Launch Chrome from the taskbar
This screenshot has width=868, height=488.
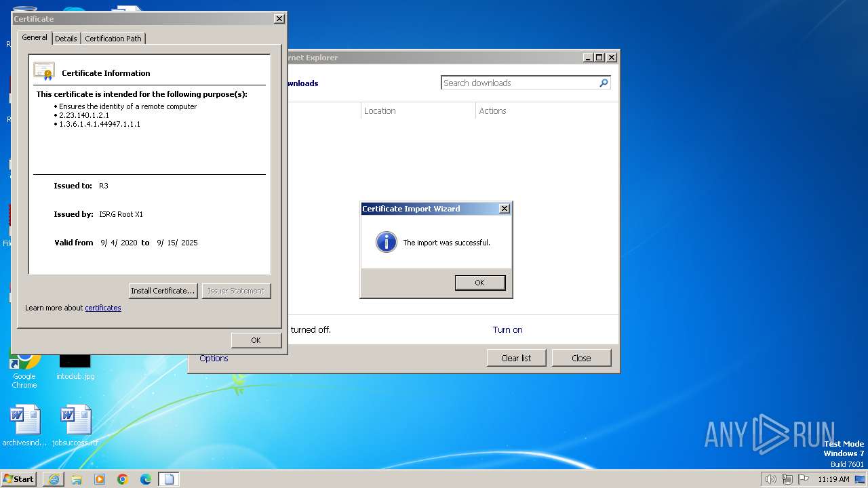(123, 479)
